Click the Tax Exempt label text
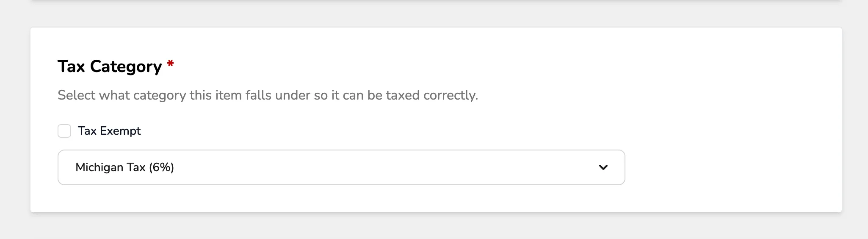 click(109, 131)
